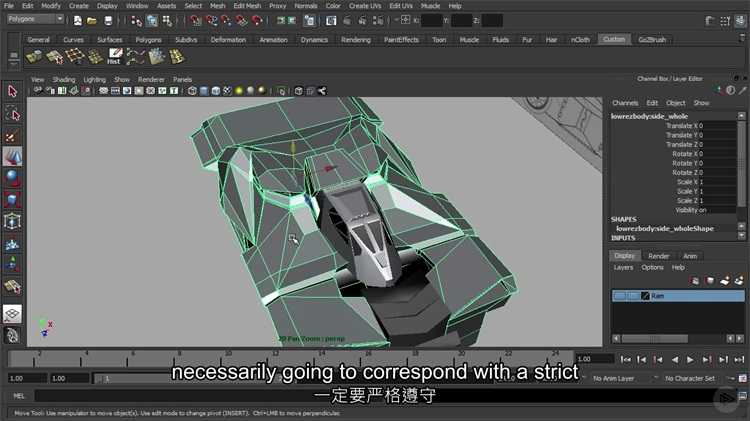Create a new empty display layer
Image resolution: width=750 pixels, height=421 pixels.
(725, 281)
